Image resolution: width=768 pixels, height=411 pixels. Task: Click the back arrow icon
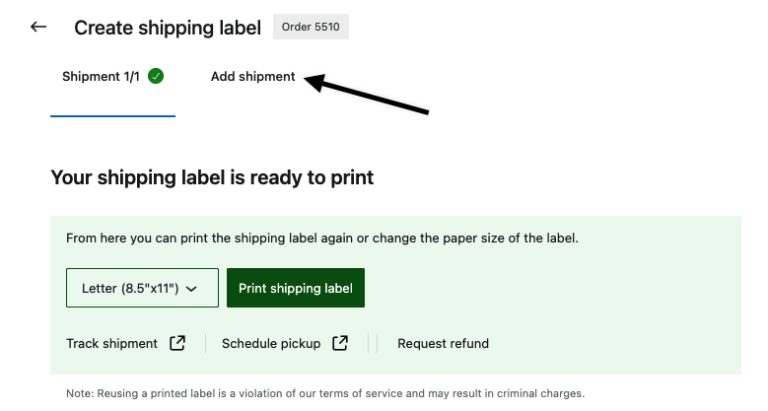(39, 27)
